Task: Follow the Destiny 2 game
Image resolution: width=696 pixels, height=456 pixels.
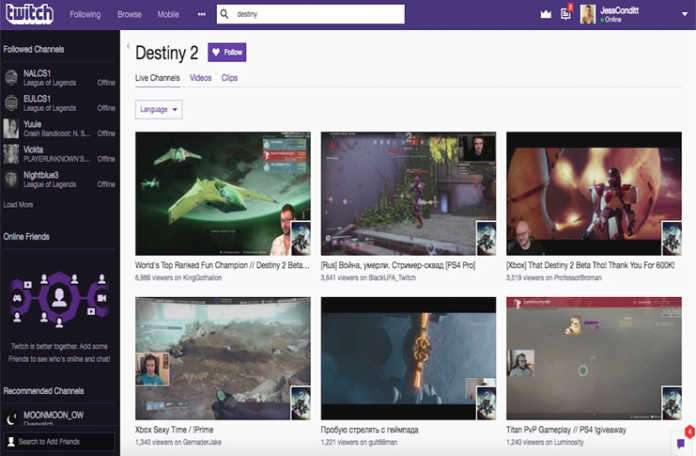Action: (227, 52)
